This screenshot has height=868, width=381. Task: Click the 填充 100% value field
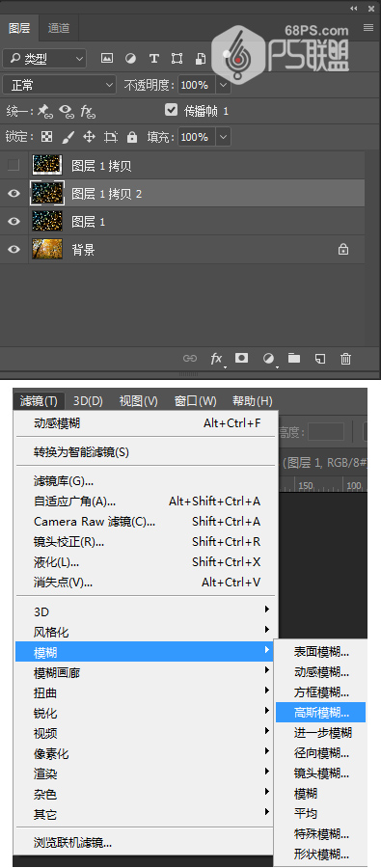pos(196,137)
